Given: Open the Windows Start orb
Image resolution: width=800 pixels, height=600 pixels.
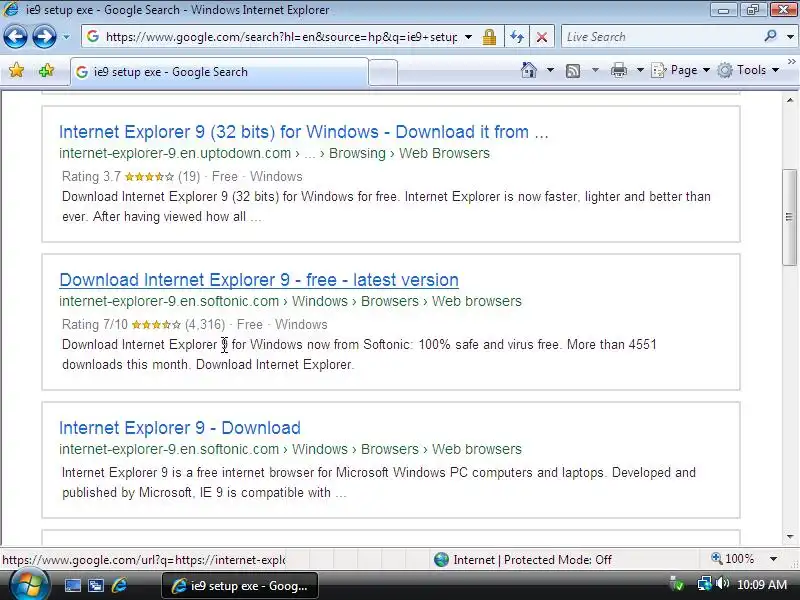Looking at the screenshot, I should [30, 585].
